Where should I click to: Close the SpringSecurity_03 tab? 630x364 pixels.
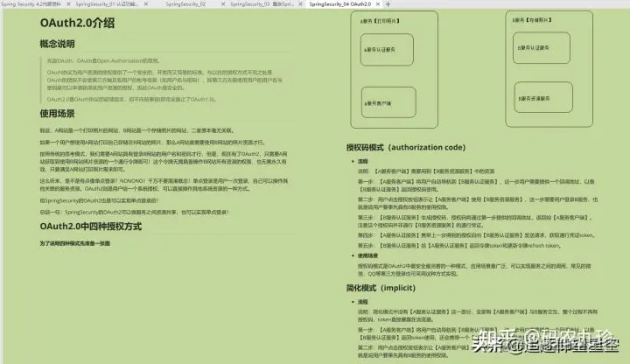tap(300, 4)
